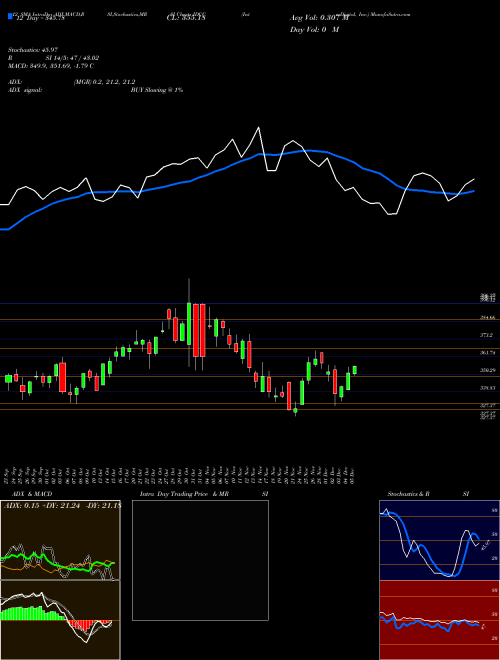500x660 pixels.
Task: Open the blue Stochastics chart thumbnail
Action: 439,540
